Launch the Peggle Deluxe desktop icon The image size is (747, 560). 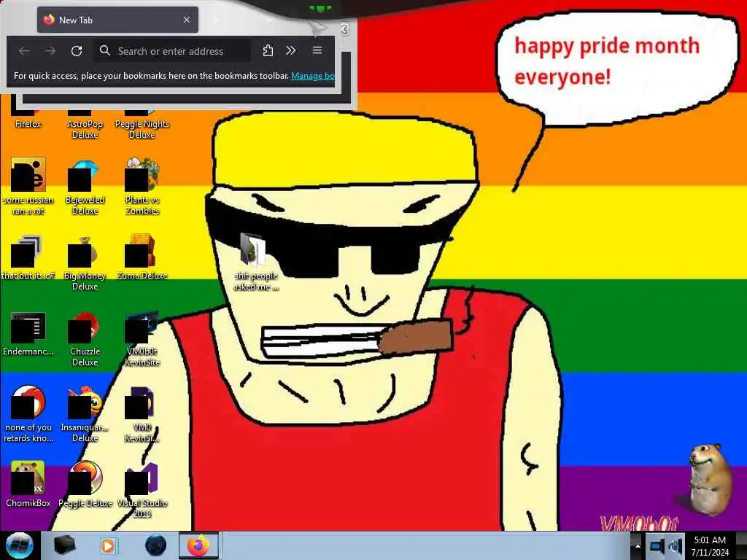coord(85,484)
